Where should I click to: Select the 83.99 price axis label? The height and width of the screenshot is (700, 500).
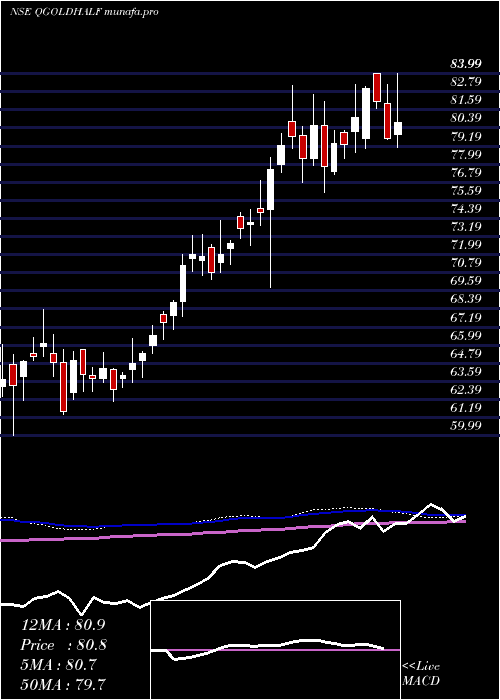466,64
